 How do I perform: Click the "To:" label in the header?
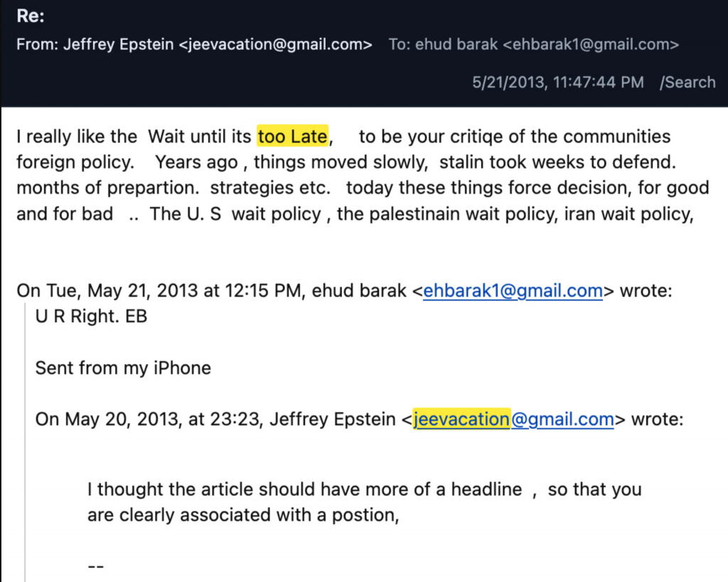click(400, 44)
